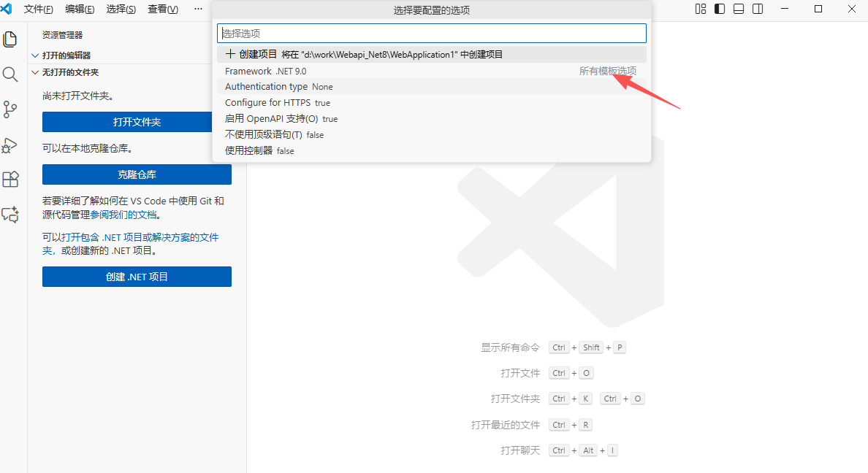Maximize the VS Code window
This screenshot has width=868, height=473.
pos(818,9)
